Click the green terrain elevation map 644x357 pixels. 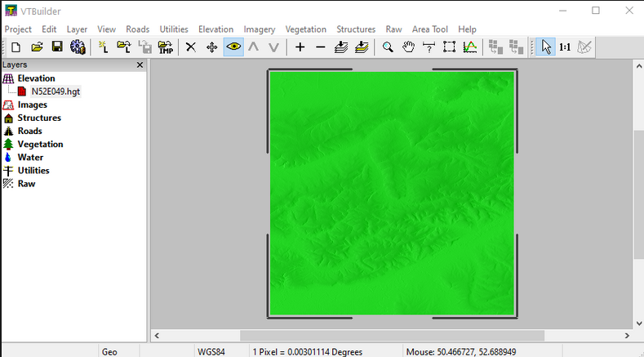[x=392, y=194]
